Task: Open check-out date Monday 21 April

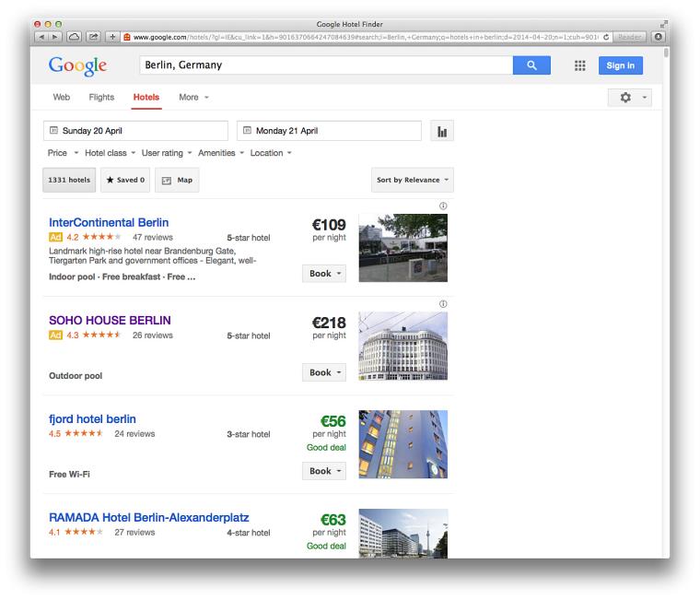Action: [329, 131]
